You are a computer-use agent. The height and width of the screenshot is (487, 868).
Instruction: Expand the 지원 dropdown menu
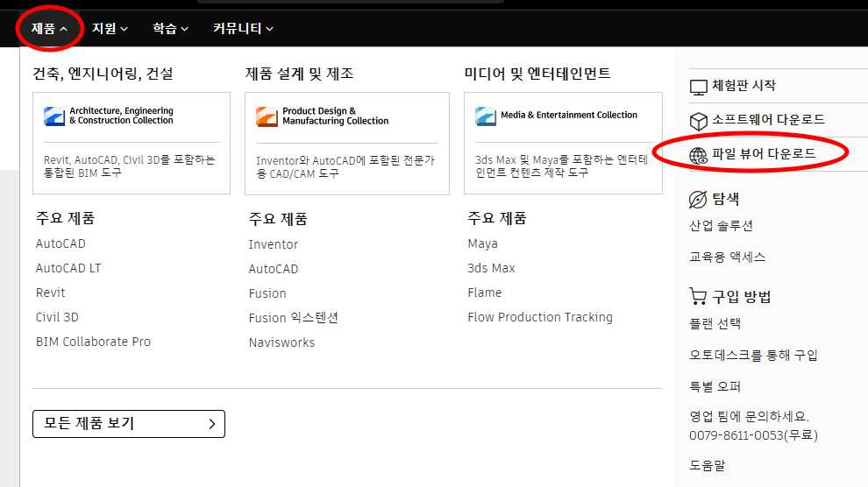(110, 29)
